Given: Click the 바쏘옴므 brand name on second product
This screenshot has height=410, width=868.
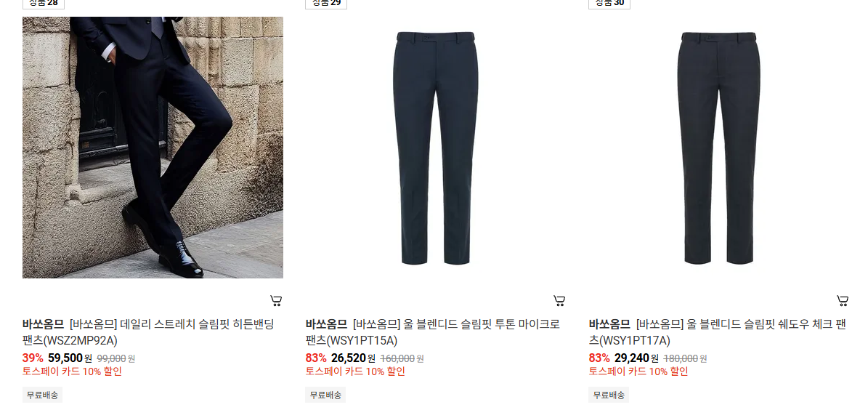Looking at the screenshot, I should 326,324.
